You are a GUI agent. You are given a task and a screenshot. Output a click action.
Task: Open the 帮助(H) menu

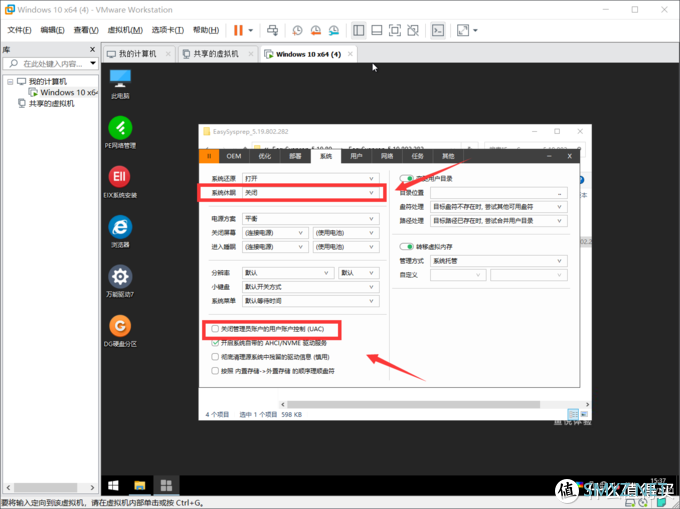(206, 30)
